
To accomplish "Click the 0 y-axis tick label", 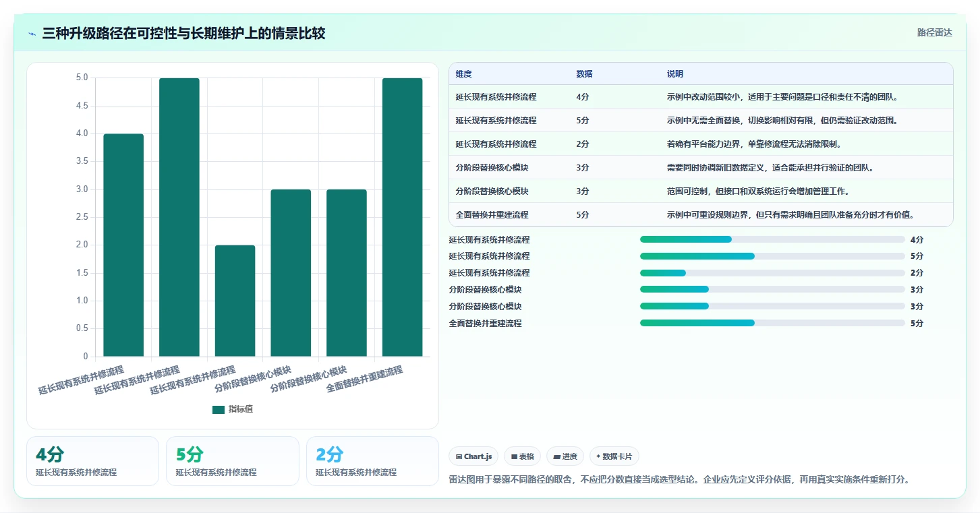I will pos(86,357).
